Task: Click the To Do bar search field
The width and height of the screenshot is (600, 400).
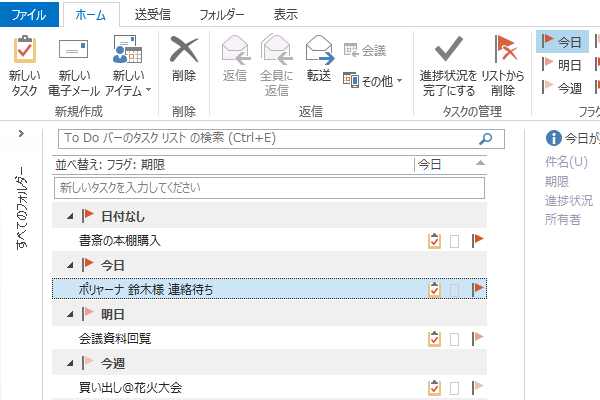Action: (281, 139)
